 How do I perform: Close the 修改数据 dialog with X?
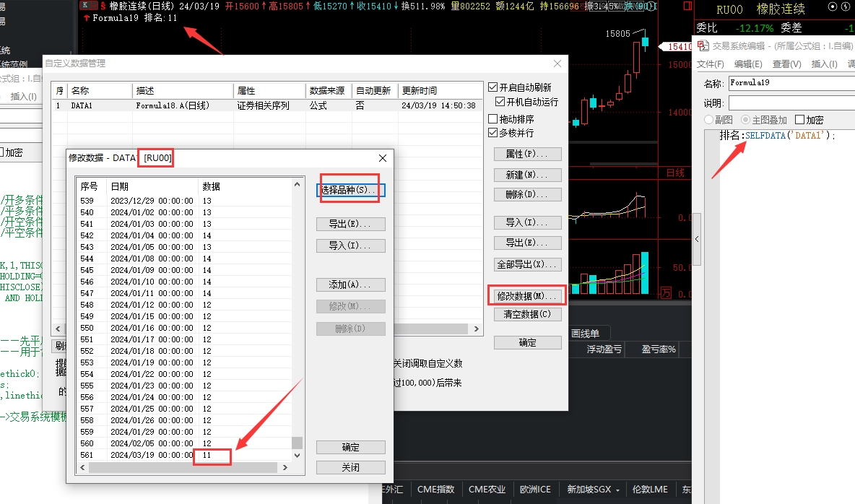click(x=383, y=158)
